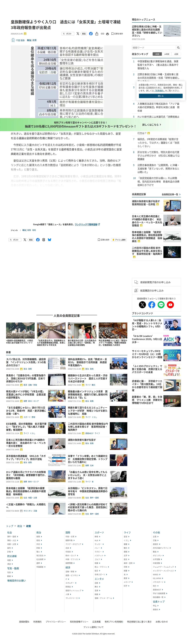The height and width of the screenshot is (644, 187).
Task: Click 詳しくはこちら on the green campaign banner
Action: 152,125
